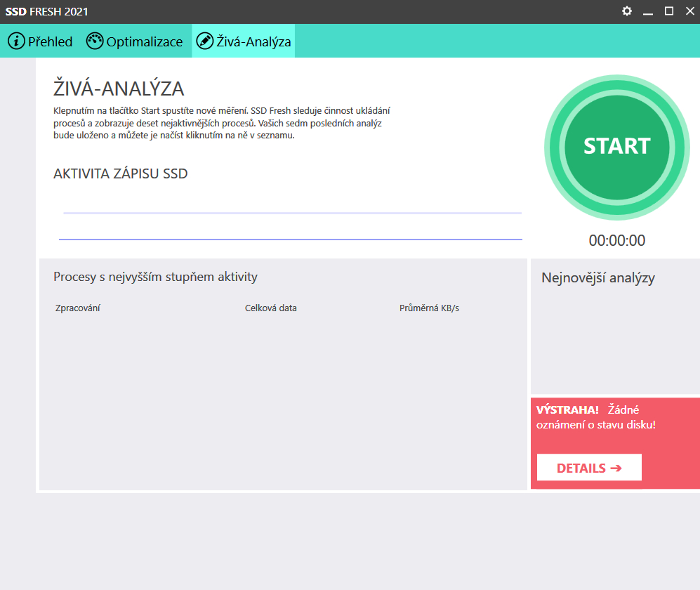Select the Živá-Analýza tab
The image size is (700, 590).
coord(244,41)
